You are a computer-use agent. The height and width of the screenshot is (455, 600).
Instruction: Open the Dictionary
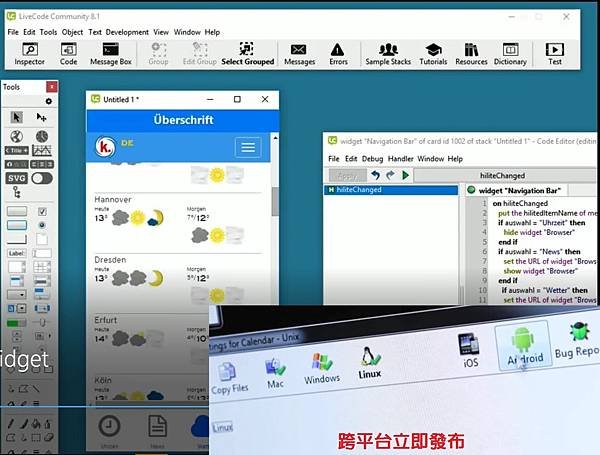click(x=510, y=54)
